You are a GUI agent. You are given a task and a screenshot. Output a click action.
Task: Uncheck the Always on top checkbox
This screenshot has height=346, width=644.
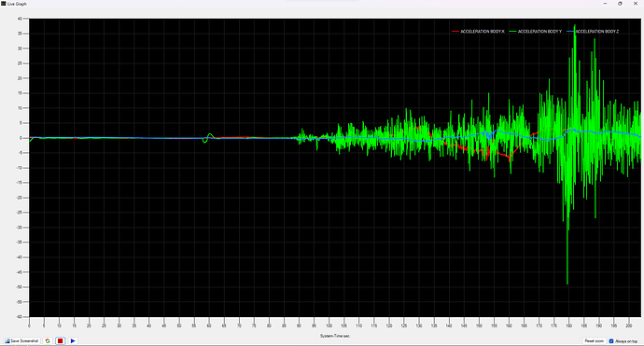(x=611, y=341)
